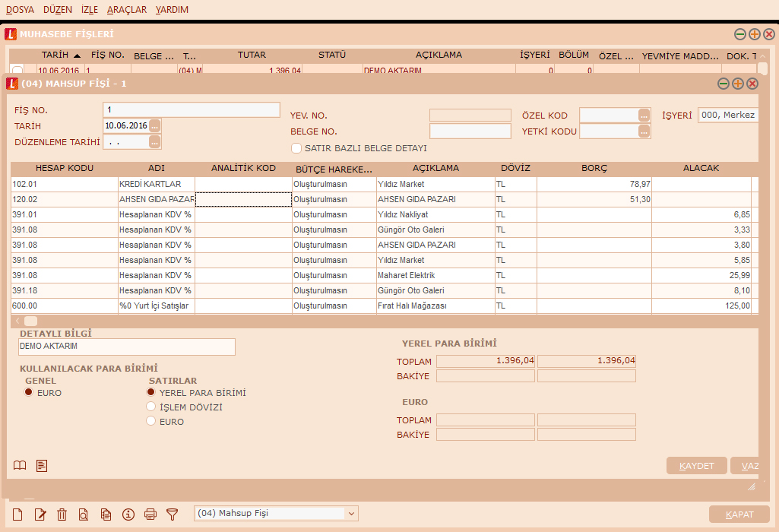Select hesap kodu cell 102.01
The height and width of the screenshot is (532, 779).
pos(65,184)
